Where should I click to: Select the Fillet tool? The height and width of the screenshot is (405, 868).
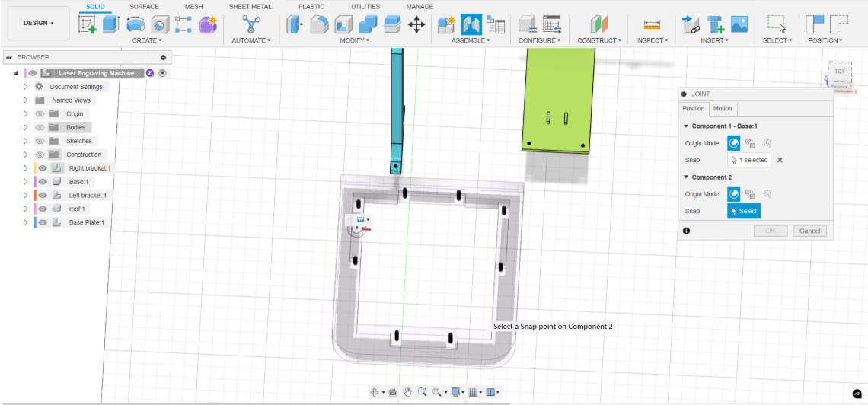tap(319, 24)
